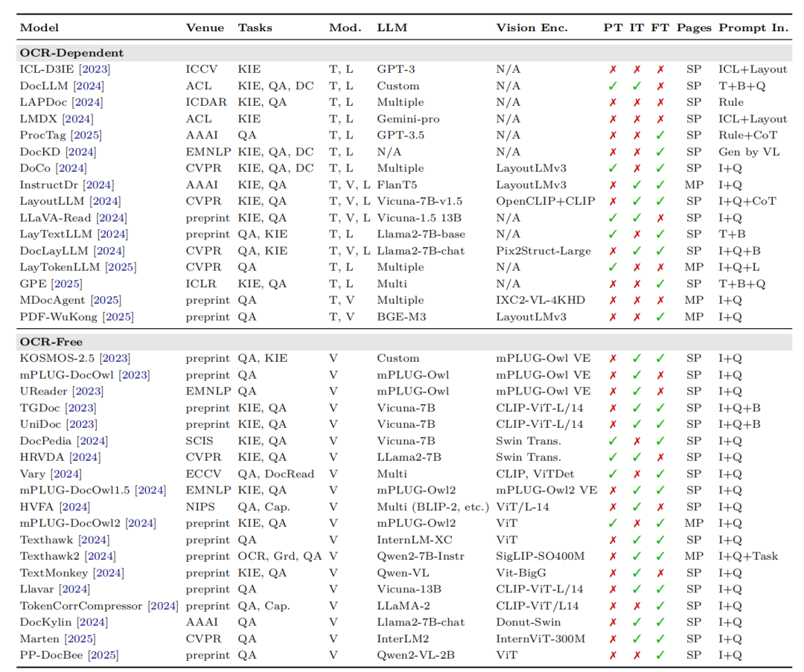Select the "Multi (BLIP-2, etc.)" LLM cell
This screenshot has height=672, width=804.
(x=433, y=507)
